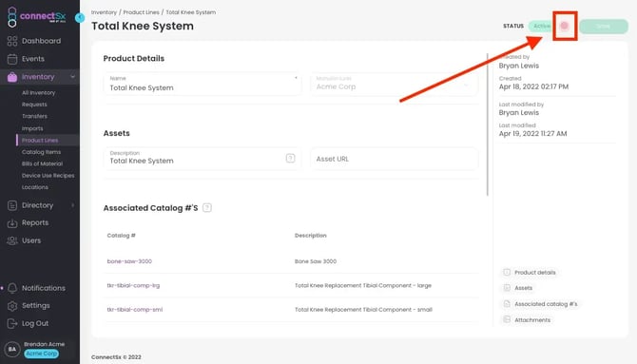Click the Associated catalog #'s section icon
Viewport: 637px width, 364px height.
pos(507,304)
